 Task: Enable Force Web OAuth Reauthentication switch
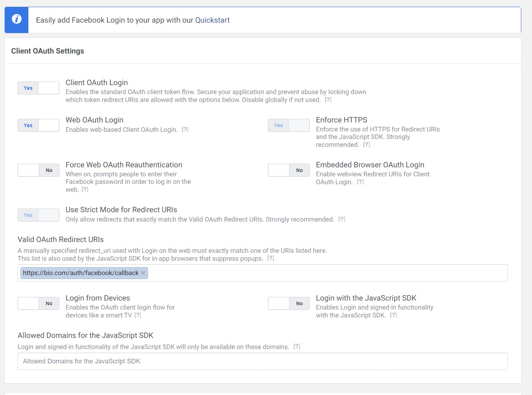click(x=38, y=170)
